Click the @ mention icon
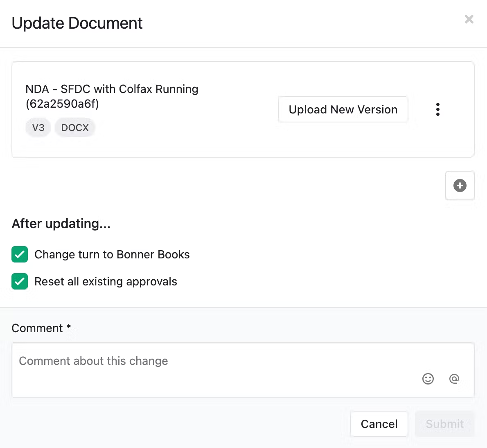 point(454,379)
